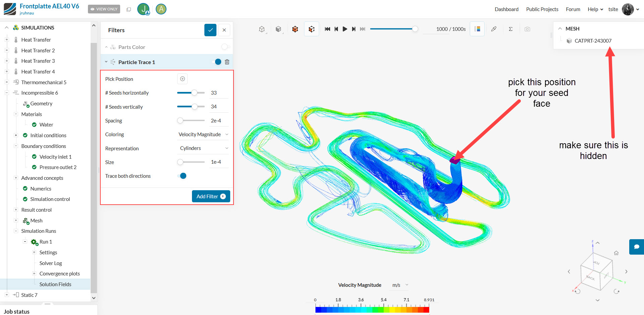
Task: Expand the Parts Color filter section
Action: point(106,47)
